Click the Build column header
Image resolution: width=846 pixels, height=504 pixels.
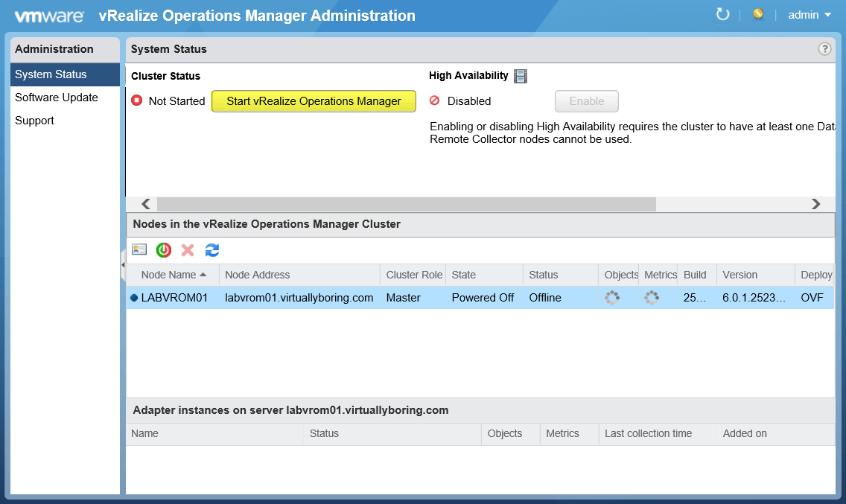697,275
